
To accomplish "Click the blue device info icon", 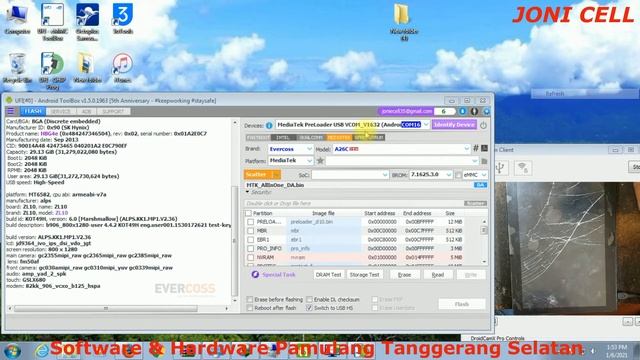I will point(269,125).
